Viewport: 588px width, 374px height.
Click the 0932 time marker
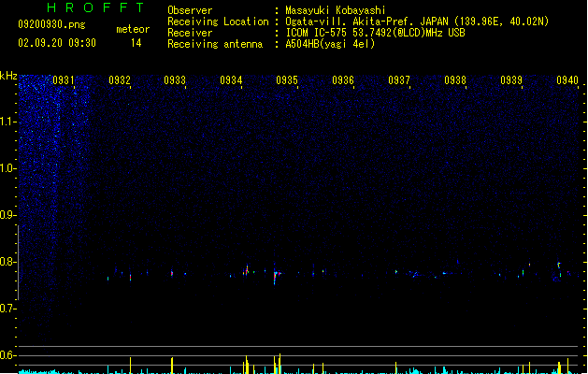point(120,80)
